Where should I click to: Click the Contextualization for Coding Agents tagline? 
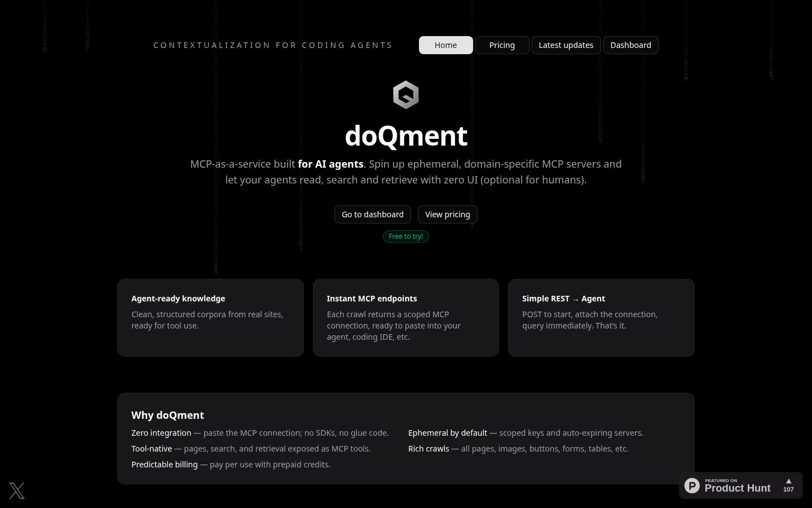pos(273,45)
